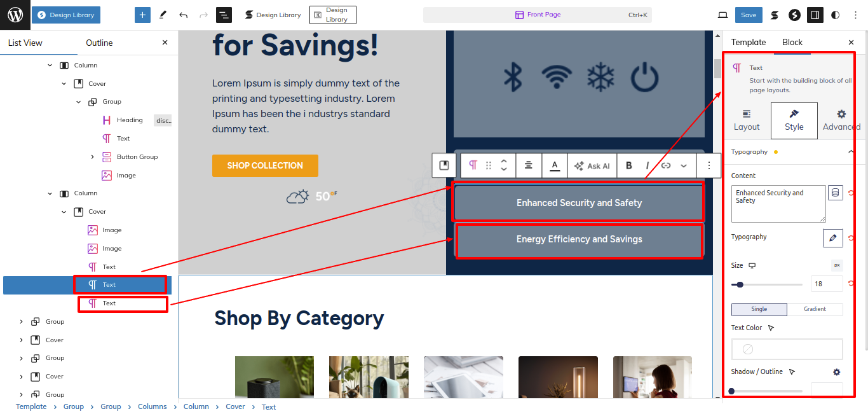Open the WordPress logo menu

point(15,15)
